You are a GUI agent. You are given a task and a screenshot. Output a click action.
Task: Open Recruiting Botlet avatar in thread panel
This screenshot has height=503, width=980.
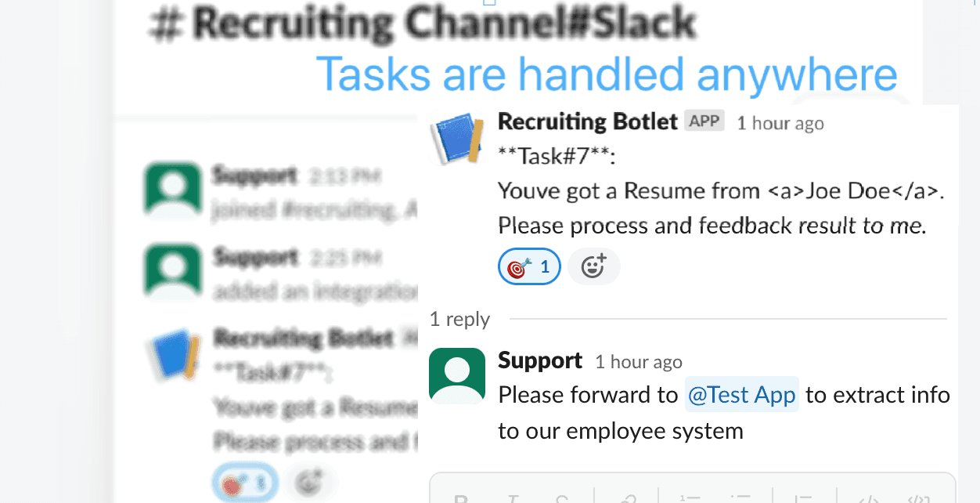pos(457,138)
